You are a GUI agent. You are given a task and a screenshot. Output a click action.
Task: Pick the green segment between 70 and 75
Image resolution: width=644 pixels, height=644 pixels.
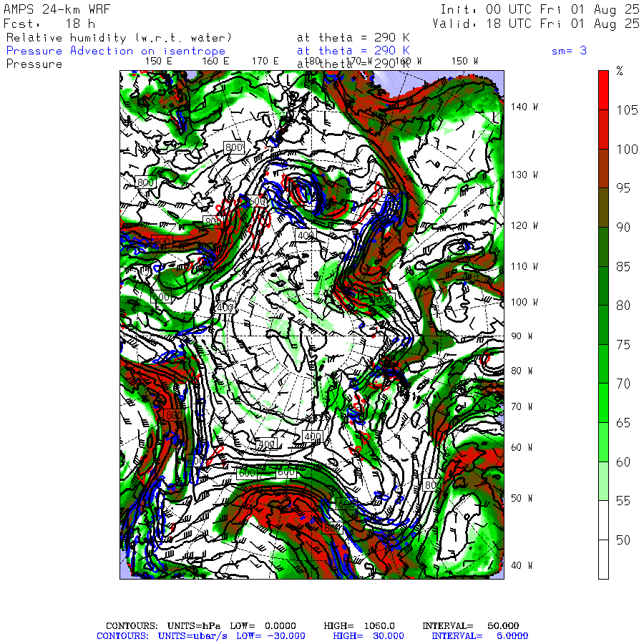pos(603,364)
